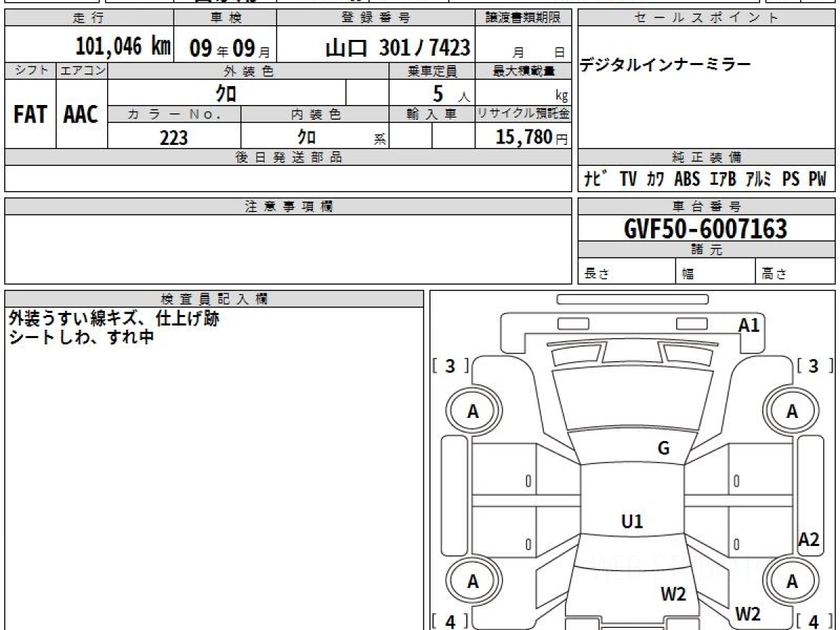The height and width of the screenshot is (630, 840).
Task: Click the セールスポイント header
Action: tap(707, 18)
